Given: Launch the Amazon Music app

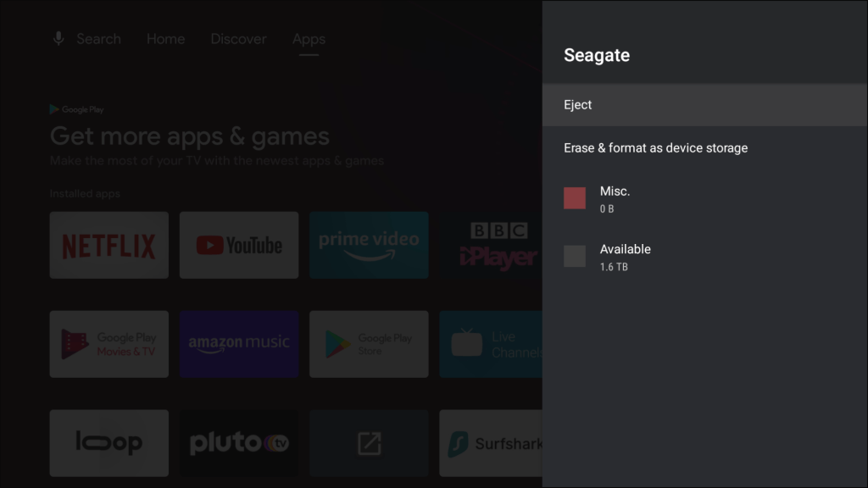Looking at the screenshot, I should click(238, 344).
